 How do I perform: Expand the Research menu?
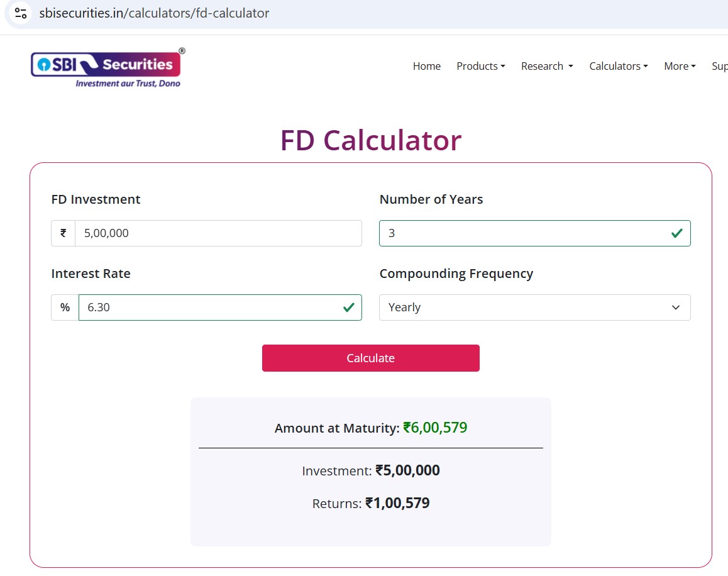[546, 66]
